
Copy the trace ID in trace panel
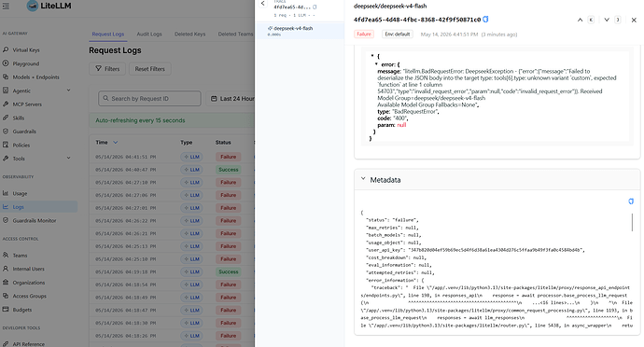tap(315, 7)
